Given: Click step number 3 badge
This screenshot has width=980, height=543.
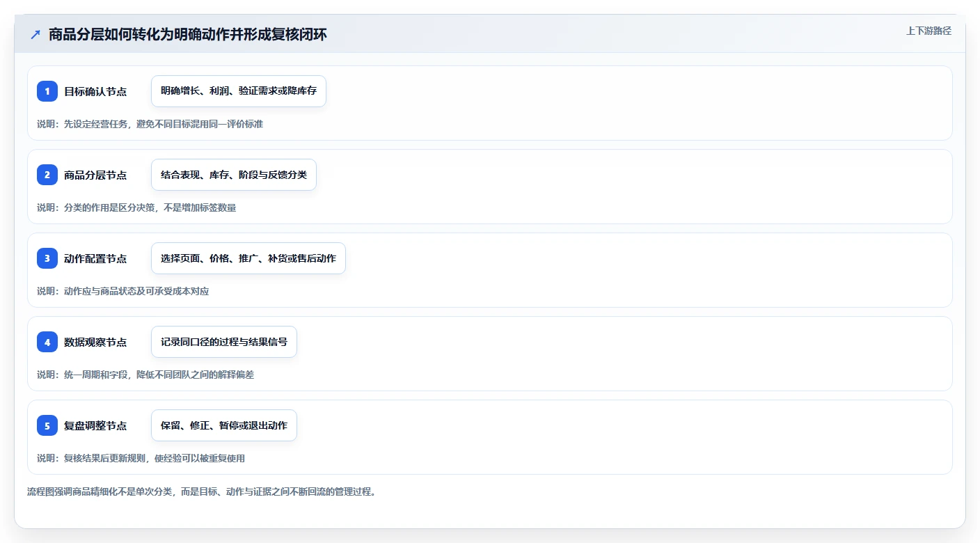Looking at the screenshot, I should 47,258.
